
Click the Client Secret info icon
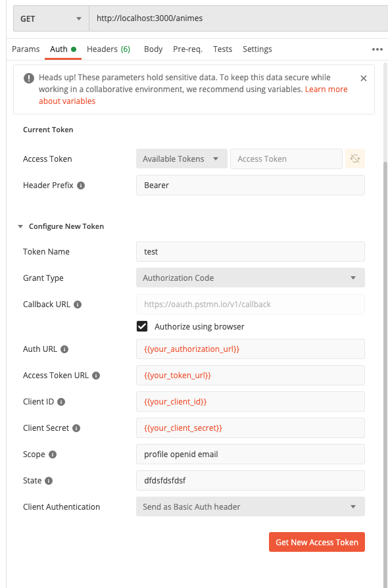[76, 428]
